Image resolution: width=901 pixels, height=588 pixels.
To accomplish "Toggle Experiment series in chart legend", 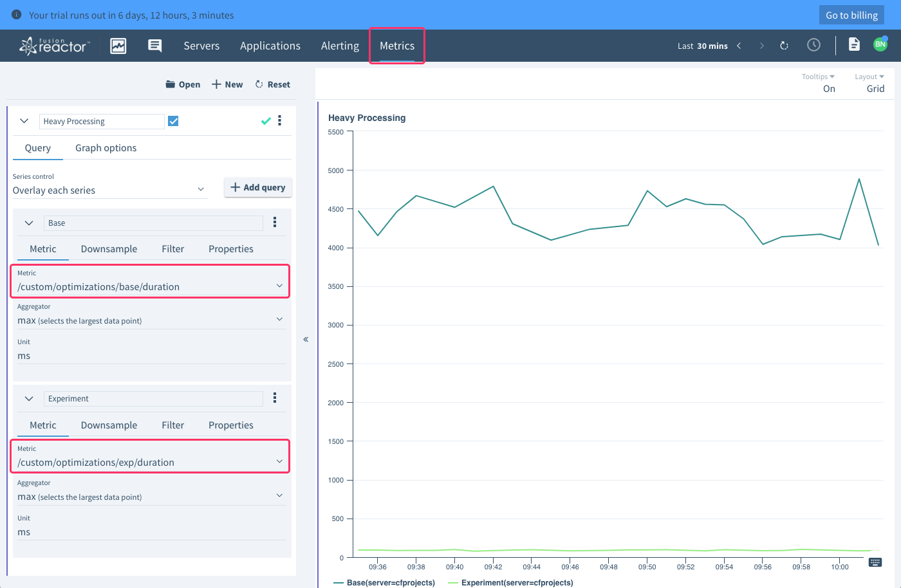I will click(510, 583).
